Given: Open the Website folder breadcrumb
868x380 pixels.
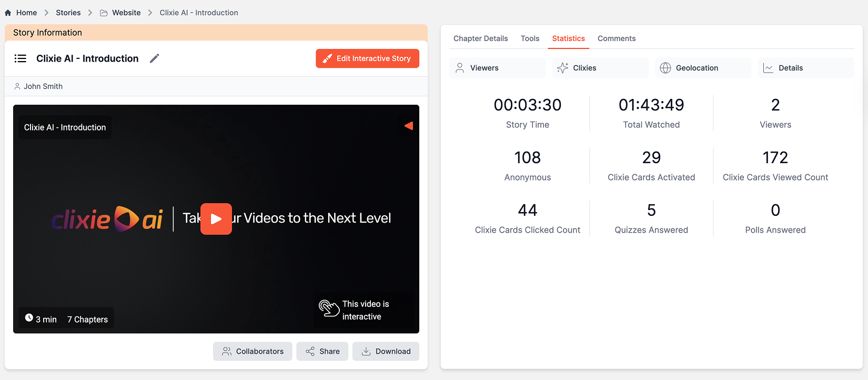Looking at the screenshot, I should click(126, 13).
